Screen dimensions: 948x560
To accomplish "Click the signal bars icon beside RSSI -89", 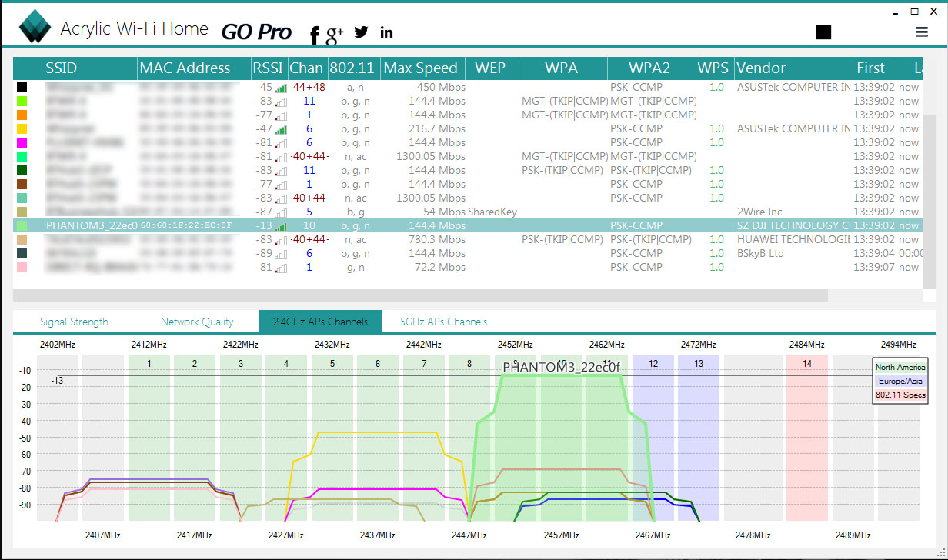I will tap(281, 254).
